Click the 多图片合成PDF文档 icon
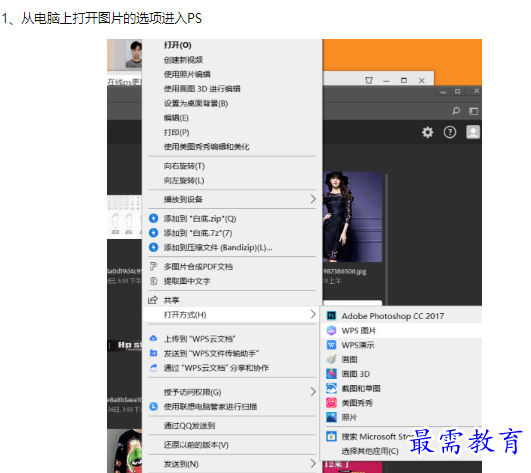 (x=153, y=266)
